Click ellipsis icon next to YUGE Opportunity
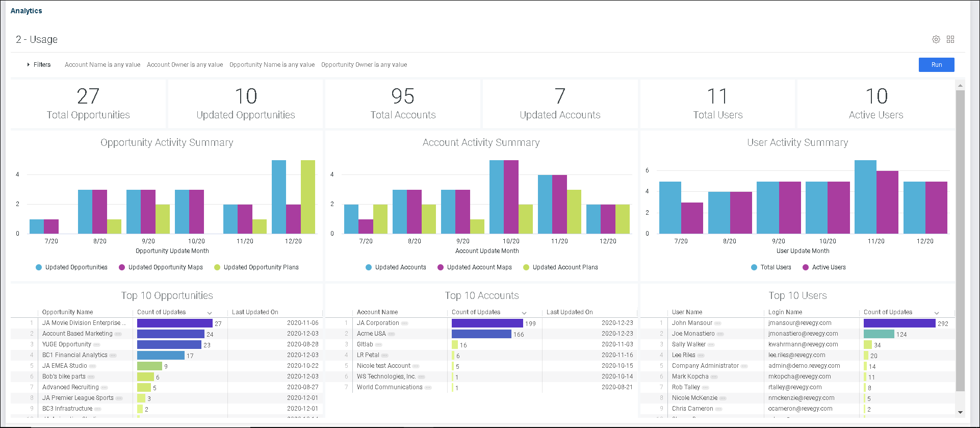 (96, 345)
